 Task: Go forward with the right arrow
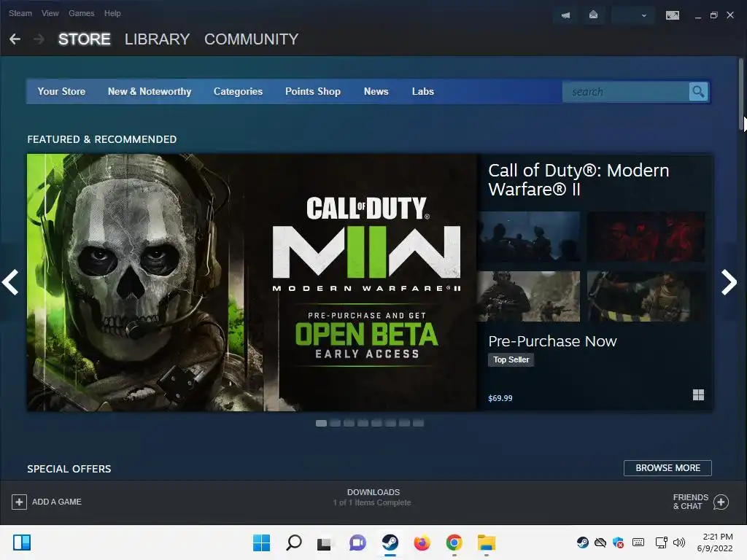(39, 39)
